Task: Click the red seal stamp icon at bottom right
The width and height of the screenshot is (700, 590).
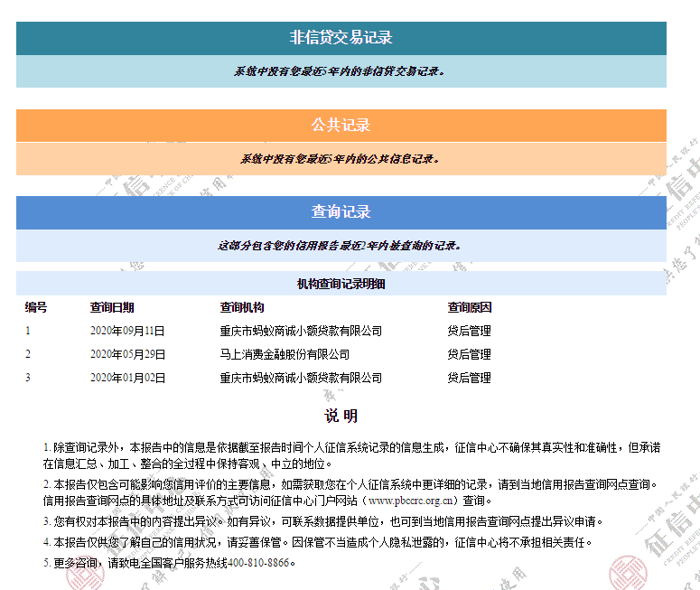Action: coord(628,572)
